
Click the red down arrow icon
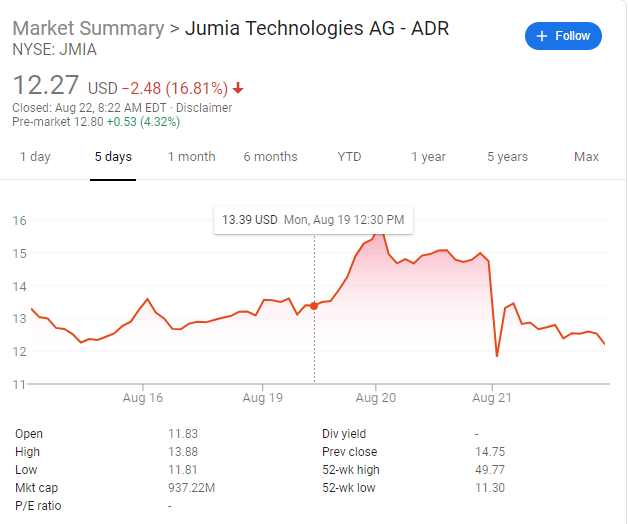[238, 88]
